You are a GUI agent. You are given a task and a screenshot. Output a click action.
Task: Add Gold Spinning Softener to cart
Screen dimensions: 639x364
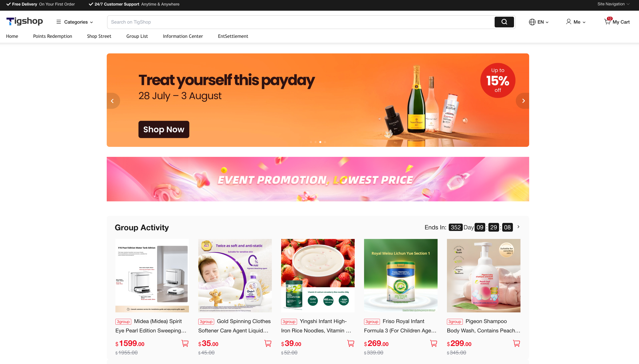[x=268, y=343]
